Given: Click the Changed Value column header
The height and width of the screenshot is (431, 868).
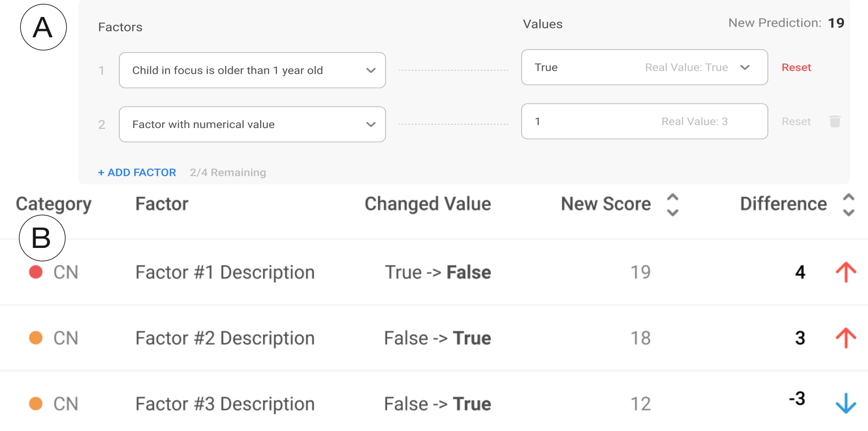Looking at the screenshot, I should click(x=428, y=204).
